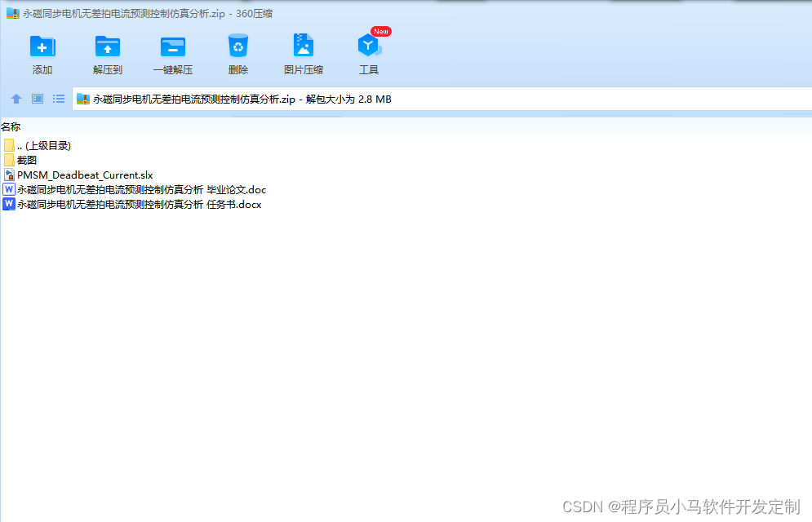Image resolution: width=812 pixels, height=522 pixels.
Task: Switch to large icon view mode
Action: point(37,98)
